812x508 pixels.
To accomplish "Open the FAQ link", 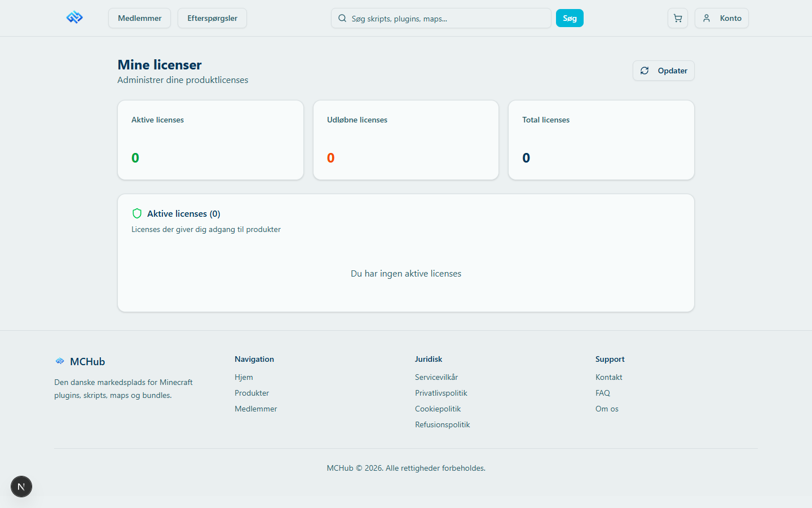I will point(603,393).
